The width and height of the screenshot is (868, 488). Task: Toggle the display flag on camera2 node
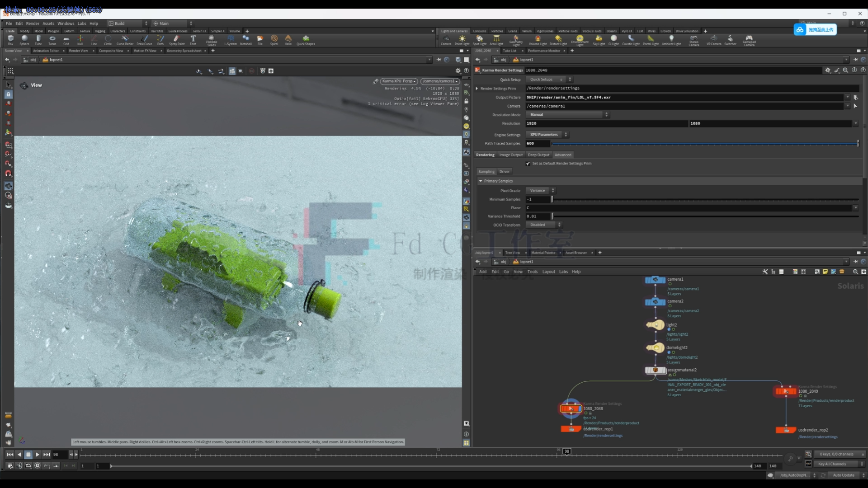pos(670,306)
